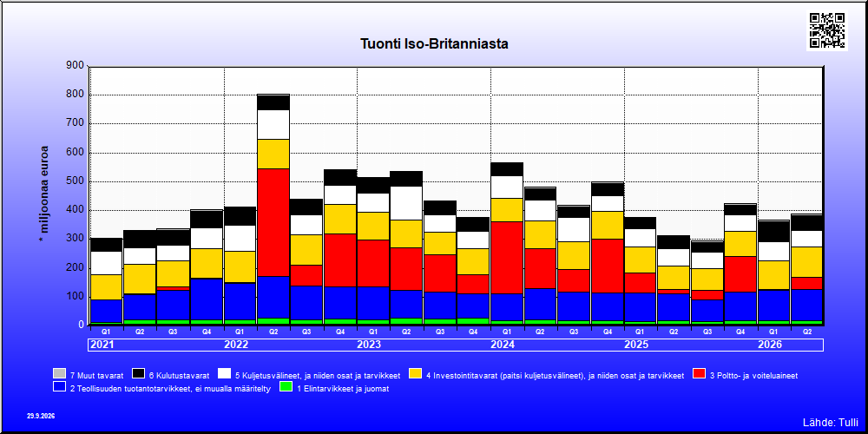Select the red segment of 2022 Q2 bar
Screen dimensions: 868x434
point(273,222)
